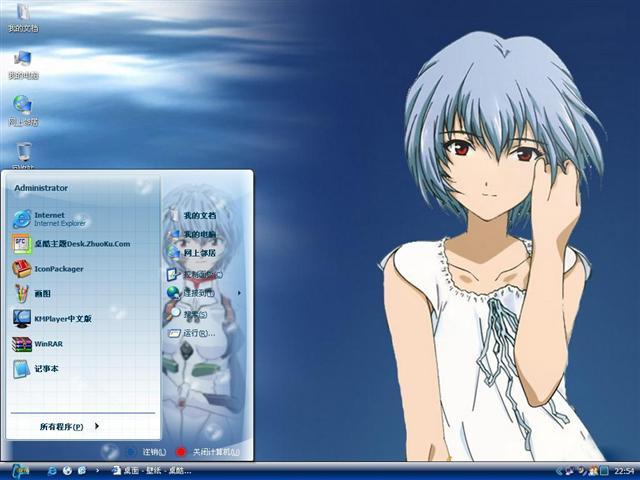
Task: Launch Internet Explorer from the Start menu
Action: click(x=49, y=219)
